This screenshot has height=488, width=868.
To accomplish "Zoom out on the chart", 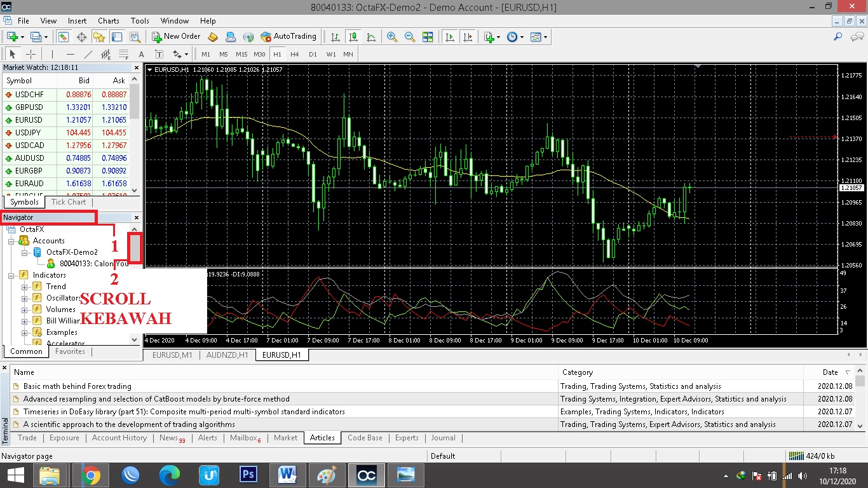I will click(x=410, y=37).
